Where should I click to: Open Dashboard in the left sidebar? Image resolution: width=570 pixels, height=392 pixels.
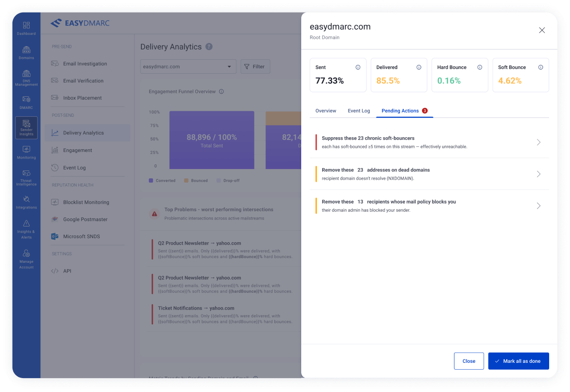tap(26, 28)
